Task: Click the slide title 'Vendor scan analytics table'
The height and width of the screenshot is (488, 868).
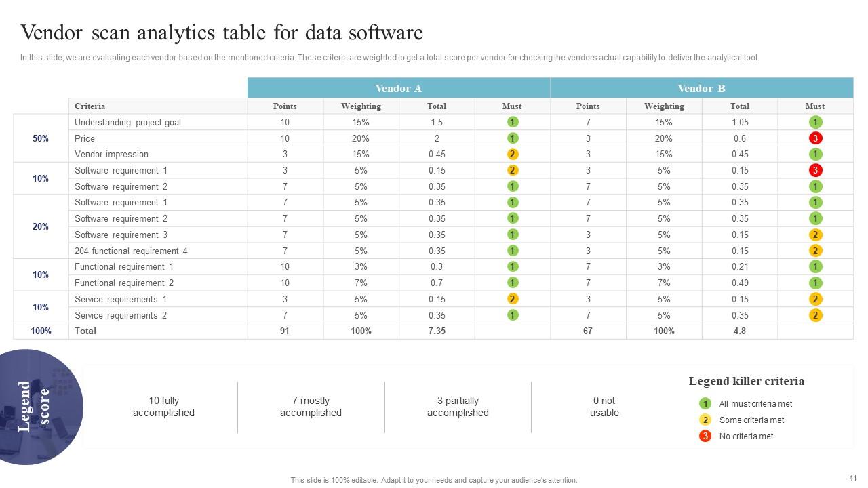Action: click(x=222, y=33)
